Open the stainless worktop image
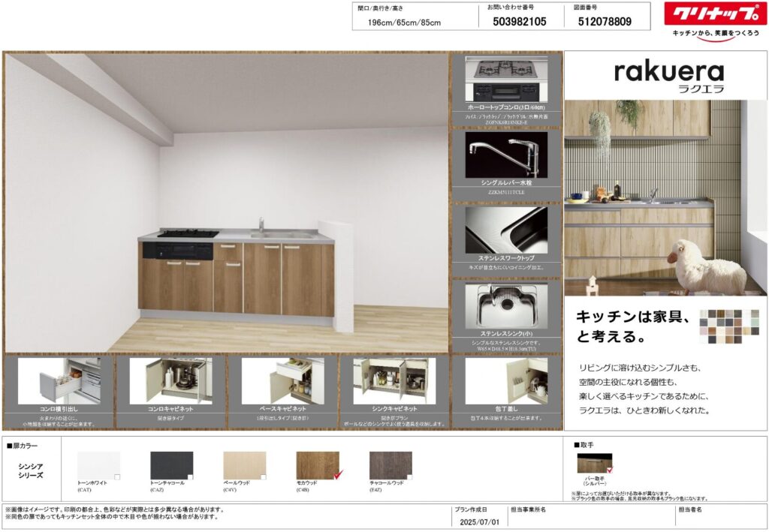This screenshot has width=769, height=532. [506, 229]
